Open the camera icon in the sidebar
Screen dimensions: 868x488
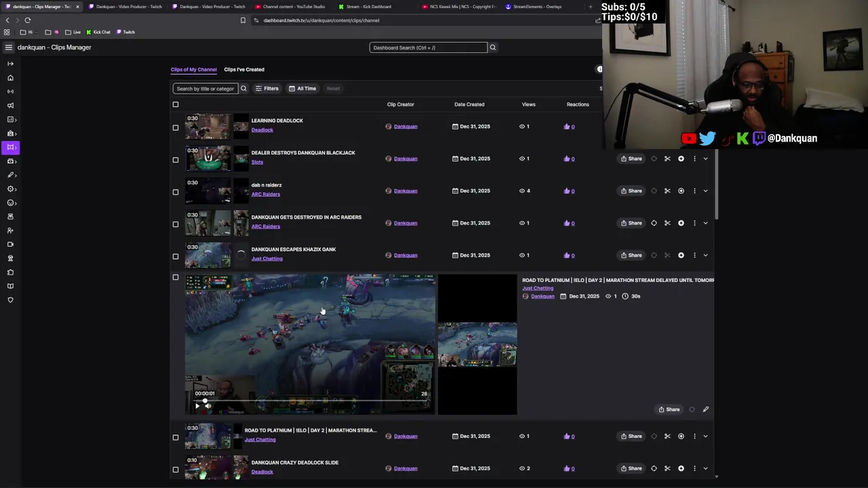(x=10, y=244)
